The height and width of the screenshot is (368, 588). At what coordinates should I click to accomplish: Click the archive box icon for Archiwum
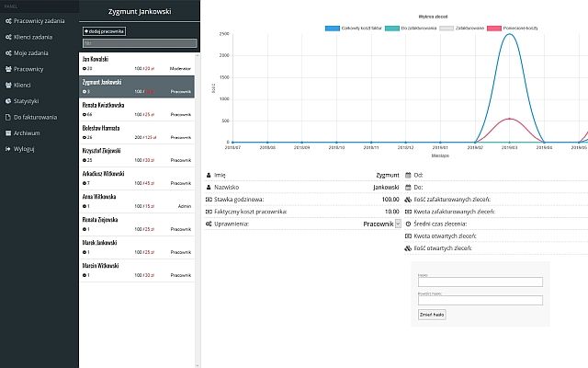click(x=7, y=132)
